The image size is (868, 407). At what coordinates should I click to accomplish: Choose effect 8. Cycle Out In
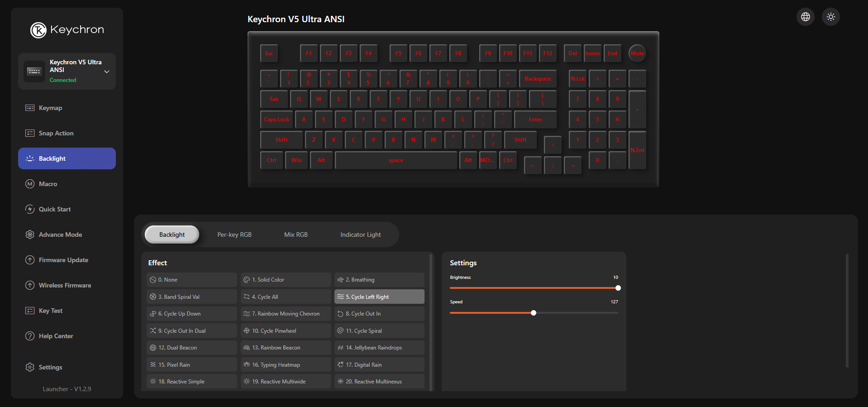379,314
